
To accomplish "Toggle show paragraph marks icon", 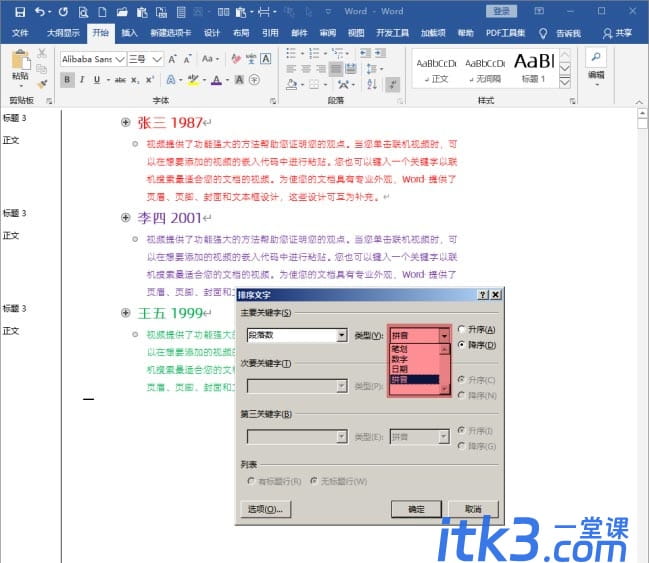I will click(392, 84).
